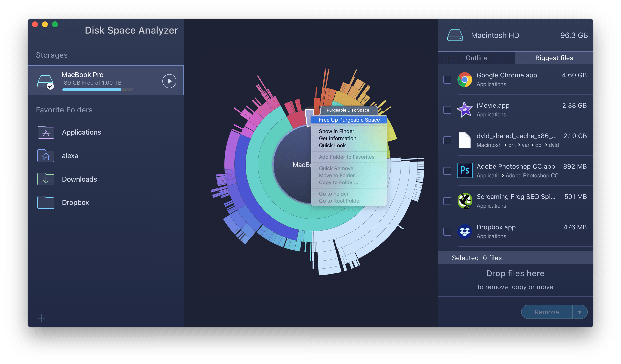
Task: Click the Remove button at bottom right
Action: click(x=548, y=312)
